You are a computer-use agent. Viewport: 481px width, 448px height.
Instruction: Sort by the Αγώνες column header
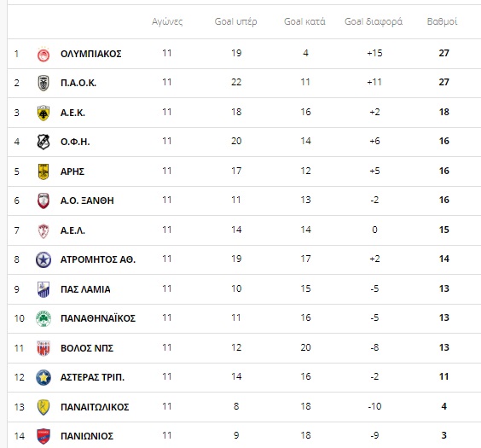(x=167, y=21)
